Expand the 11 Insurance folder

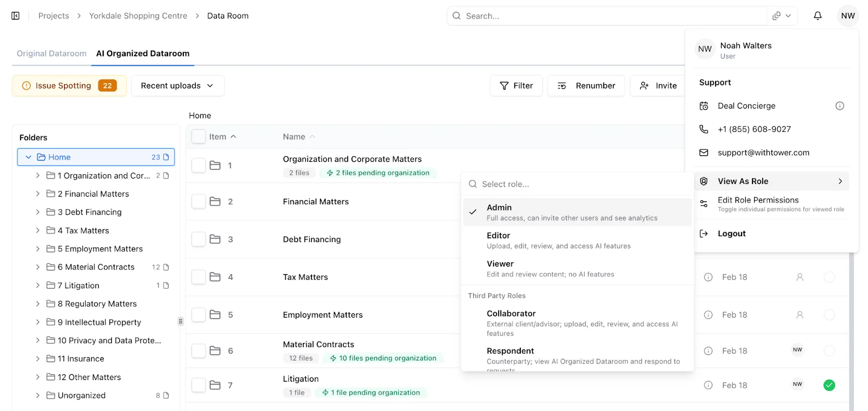[x=37, y=359]
